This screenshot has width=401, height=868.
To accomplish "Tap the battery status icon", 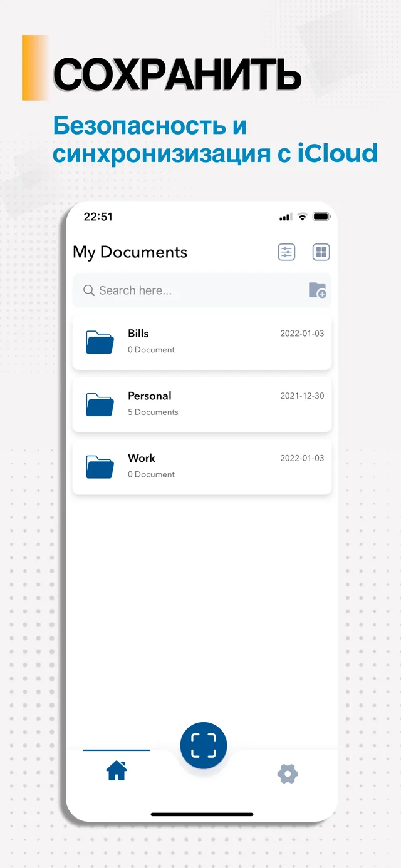I will pyautogui.click(x=321, y=217).
